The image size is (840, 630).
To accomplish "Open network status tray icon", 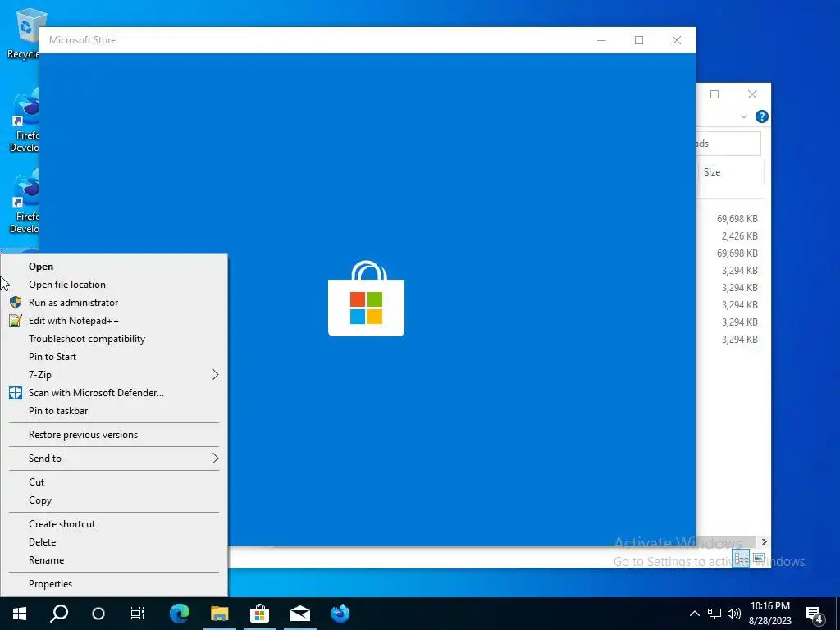I will (714, 614).
